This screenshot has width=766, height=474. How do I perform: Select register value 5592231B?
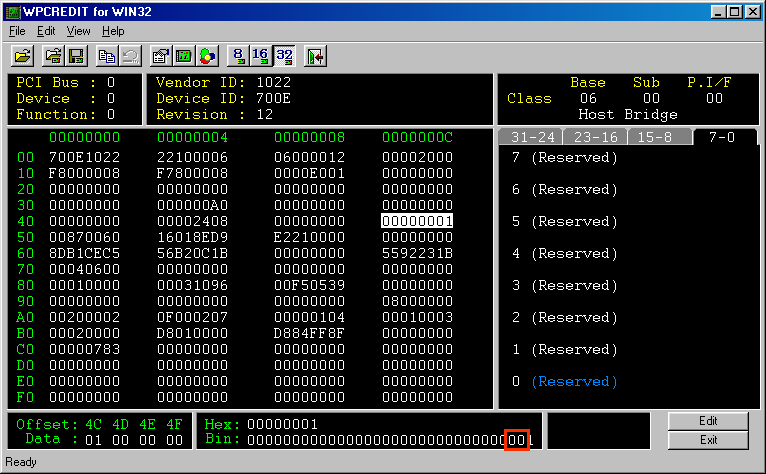[417, 253]
